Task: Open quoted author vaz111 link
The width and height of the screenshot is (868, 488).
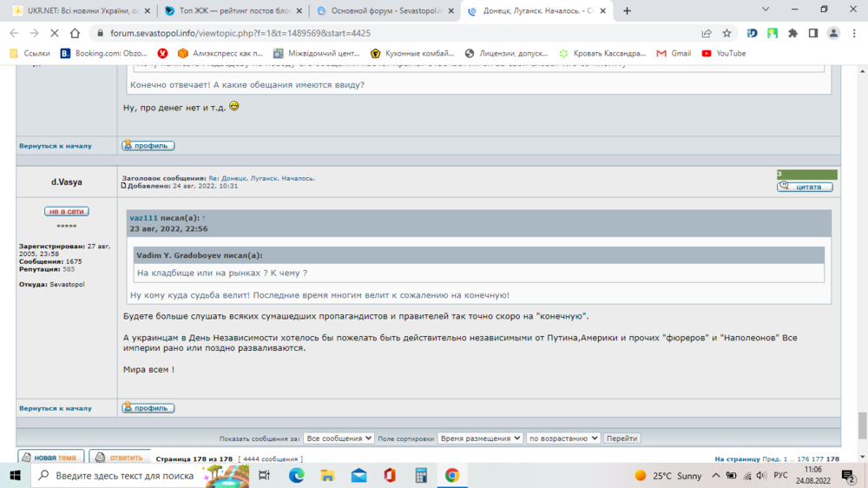Action: pos(143,218)
